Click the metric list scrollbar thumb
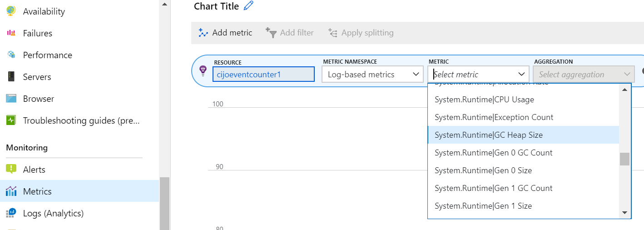This screenshot has width=644, height=230. coord(624,159)
